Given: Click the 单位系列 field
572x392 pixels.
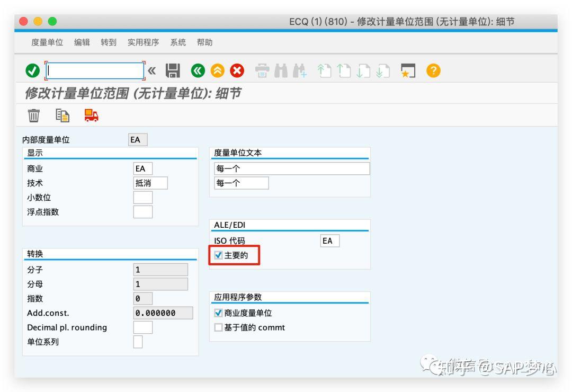Looking at the screenshot, I should (x=138, y=342).
